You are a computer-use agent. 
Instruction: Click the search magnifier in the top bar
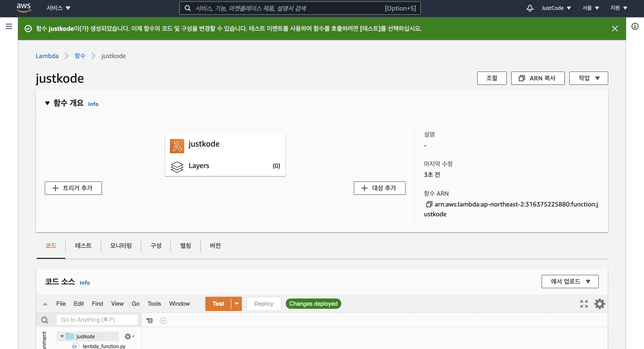(188, 8)
